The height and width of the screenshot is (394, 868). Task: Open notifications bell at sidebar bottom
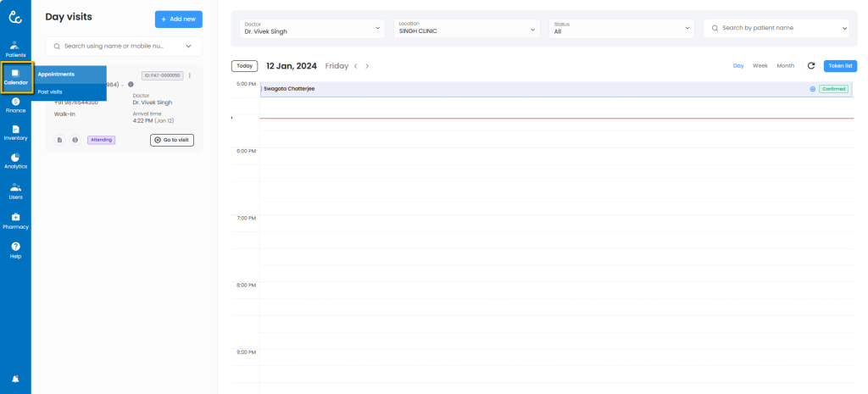(15, 378)
